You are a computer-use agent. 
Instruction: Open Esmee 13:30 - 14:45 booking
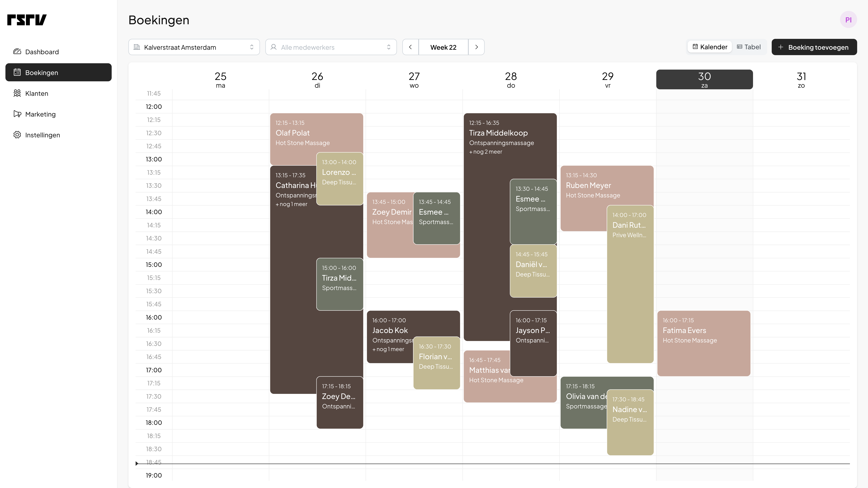tap(533, 211)
